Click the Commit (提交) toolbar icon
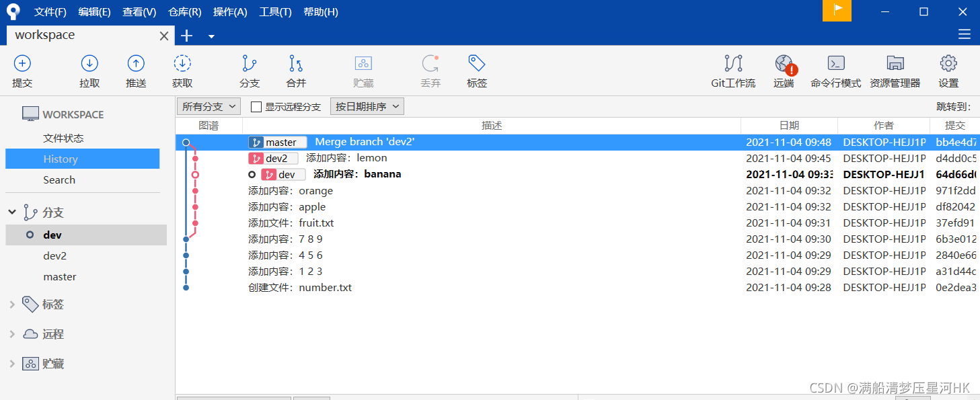Viewport: 980px width, 400px height. [22, 63]
